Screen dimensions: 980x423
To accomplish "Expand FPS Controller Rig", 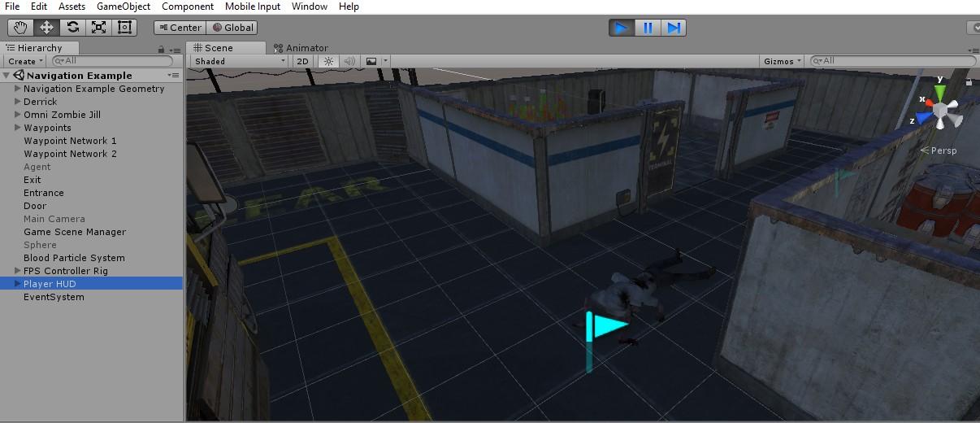I will pyautogui.click(x=18, y=271).
